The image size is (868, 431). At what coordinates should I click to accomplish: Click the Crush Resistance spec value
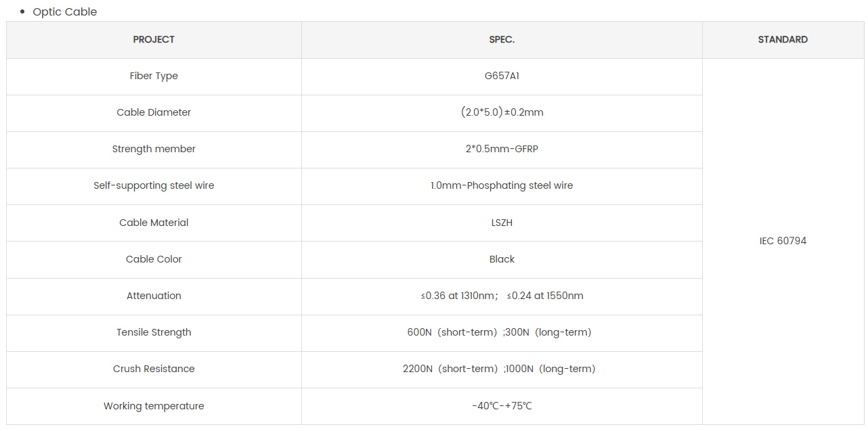click(499, 369)
